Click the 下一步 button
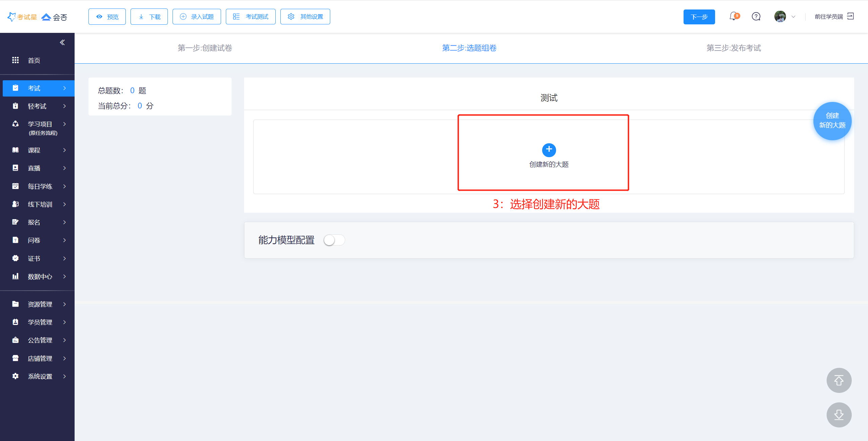Viewport: 868px width, 441px height. [x=699, y=17]
